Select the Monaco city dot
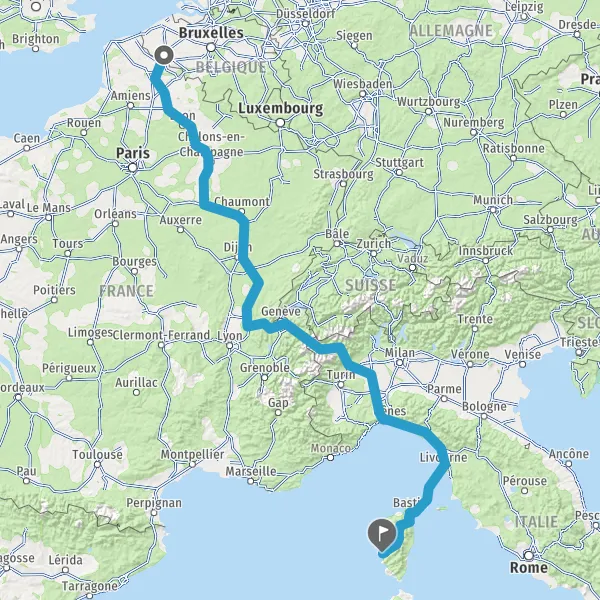 pos(331,457)
